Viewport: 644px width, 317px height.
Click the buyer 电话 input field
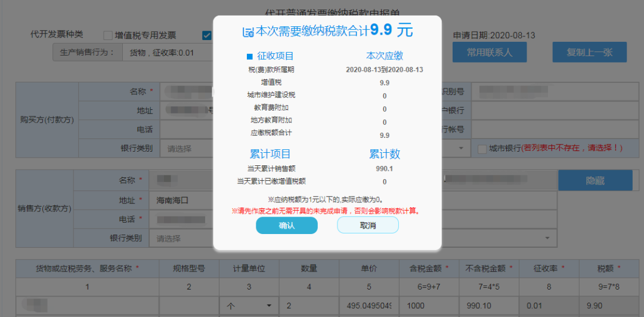187,130
